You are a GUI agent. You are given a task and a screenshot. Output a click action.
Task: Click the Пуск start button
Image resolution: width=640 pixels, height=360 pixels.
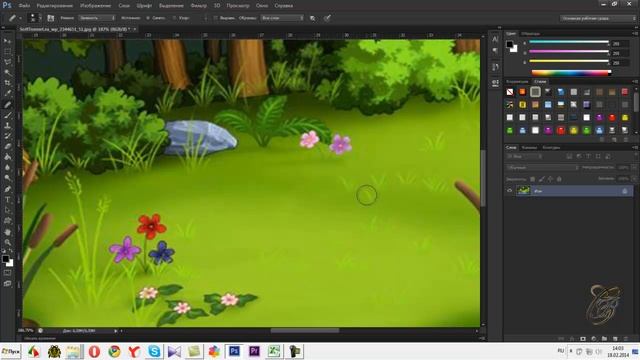point(11,351)
